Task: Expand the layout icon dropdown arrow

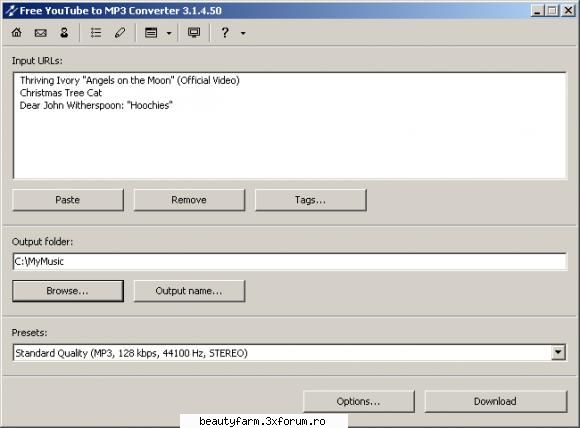Action: [169, 33]
